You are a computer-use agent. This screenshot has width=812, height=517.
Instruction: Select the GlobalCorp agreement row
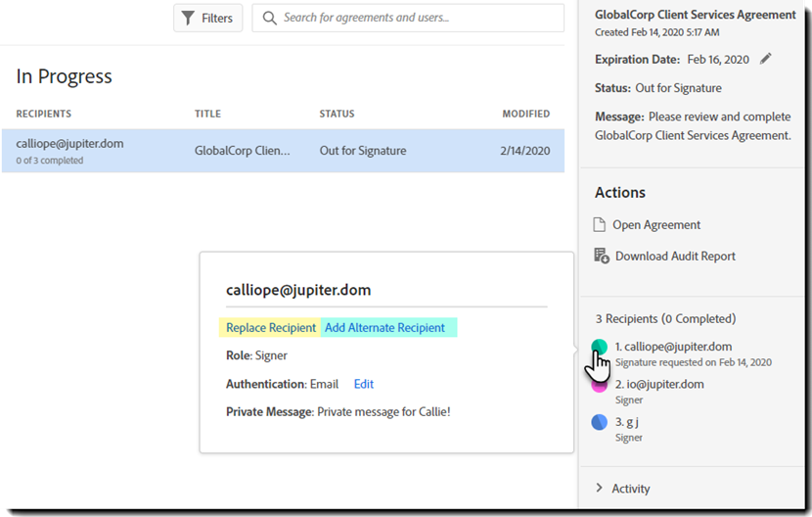[x=283, y=151]
